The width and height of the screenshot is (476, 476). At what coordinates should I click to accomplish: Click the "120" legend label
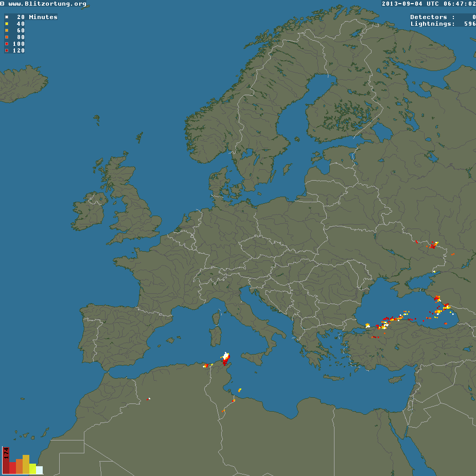click(x=19, y=50)
